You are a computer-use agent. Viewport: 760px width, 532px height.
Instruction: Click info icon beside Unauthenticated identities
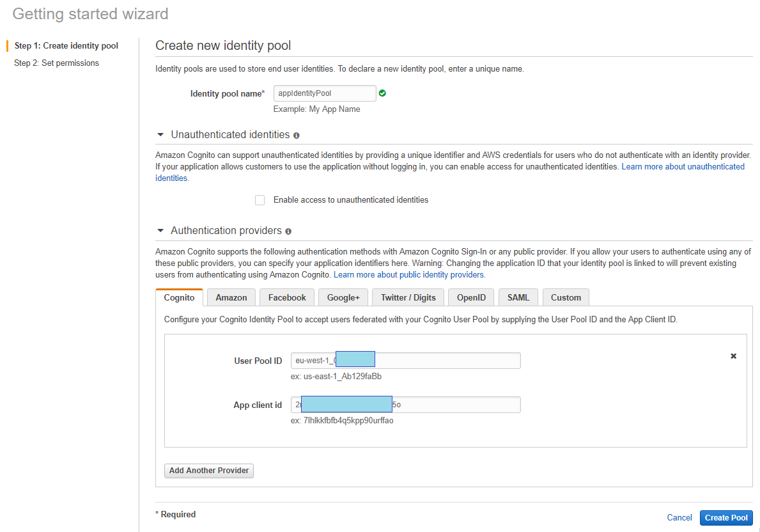tap(297, 136)
